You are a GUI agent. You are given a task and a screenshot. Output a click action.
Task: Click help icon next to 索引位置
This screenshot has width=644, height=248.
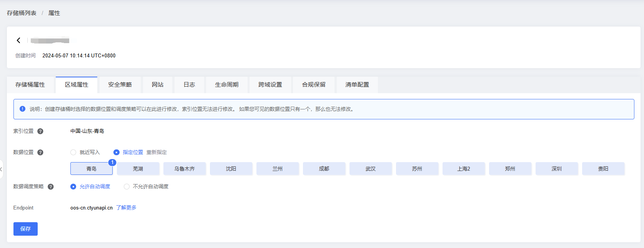[40, 131]
